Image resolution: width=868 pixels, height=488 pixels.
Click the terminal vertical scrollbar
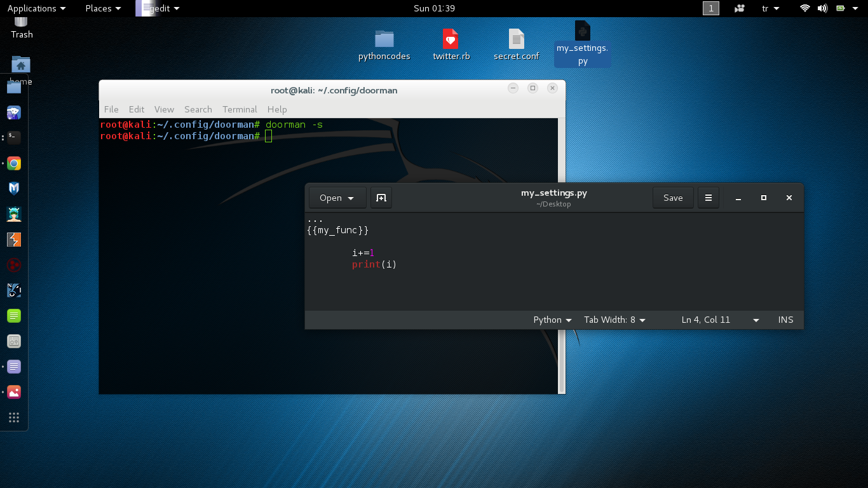561,254
